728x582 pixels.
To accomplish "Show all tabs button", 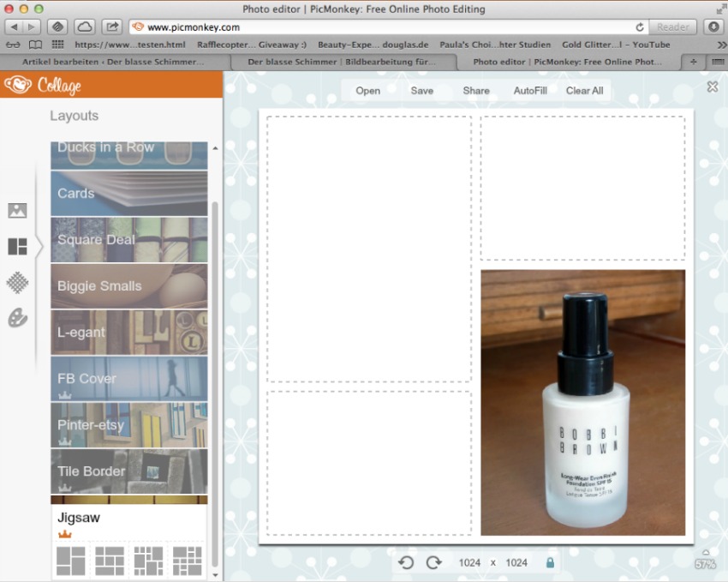I will pyautogui.click(x=718, y=62).
